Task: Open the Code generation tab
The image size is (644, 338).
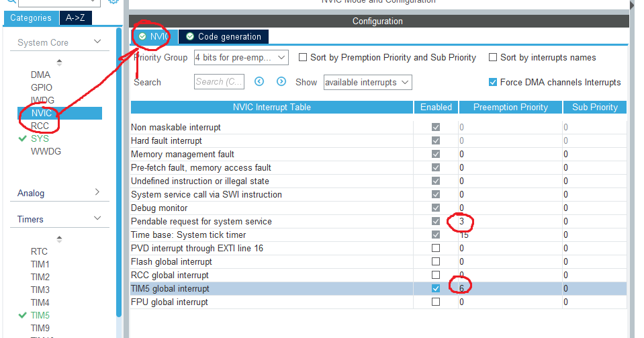Action: pos(224,36)
